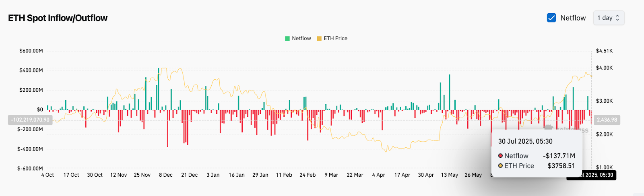
Task: Open the 1 day interval dropdown
Action: click(x=608, y=18)
